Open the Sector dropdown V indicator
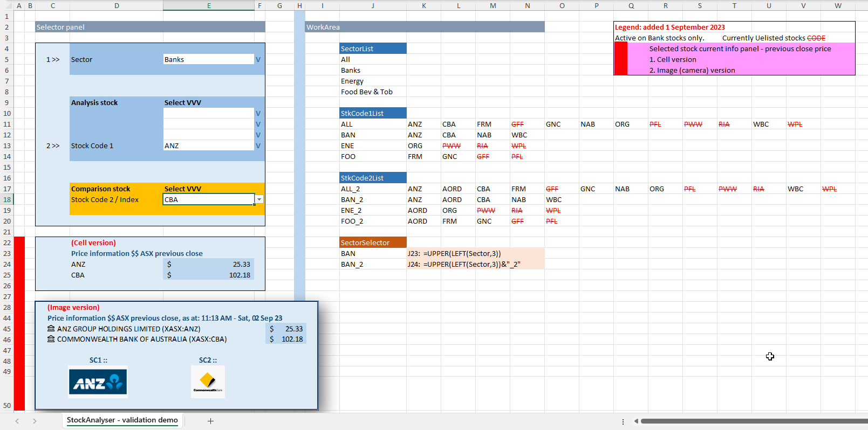868x430 pixels. pos(258,60)
